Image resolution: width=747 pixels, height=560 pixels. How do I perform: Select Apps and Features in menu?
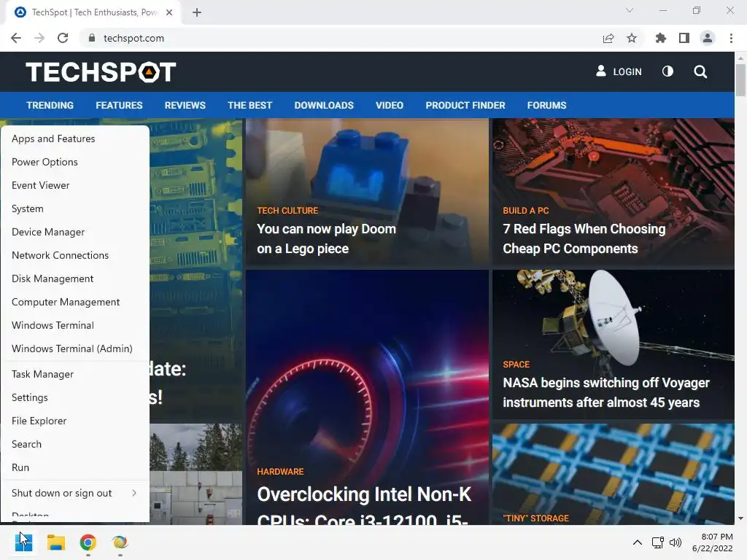pos(75,139)
